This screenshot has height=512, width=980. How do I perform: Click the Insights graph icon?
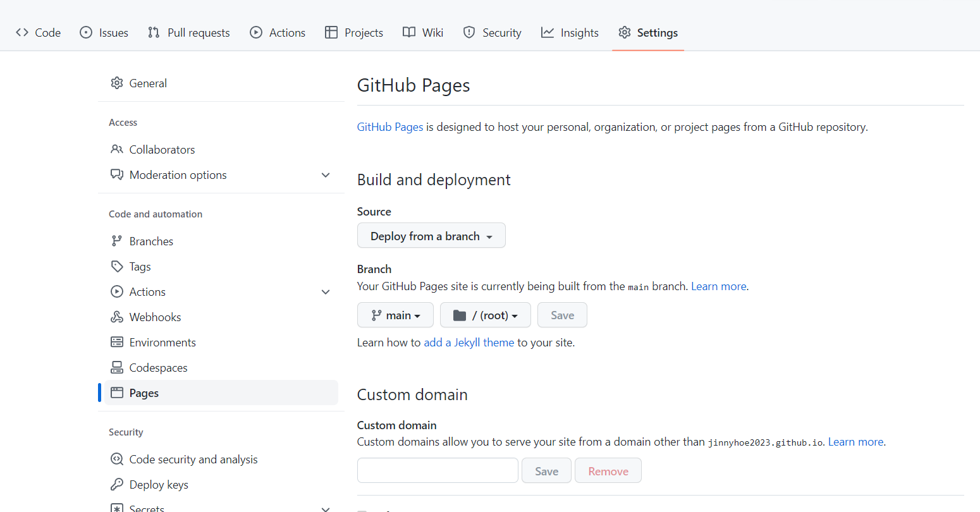[548, 32]
